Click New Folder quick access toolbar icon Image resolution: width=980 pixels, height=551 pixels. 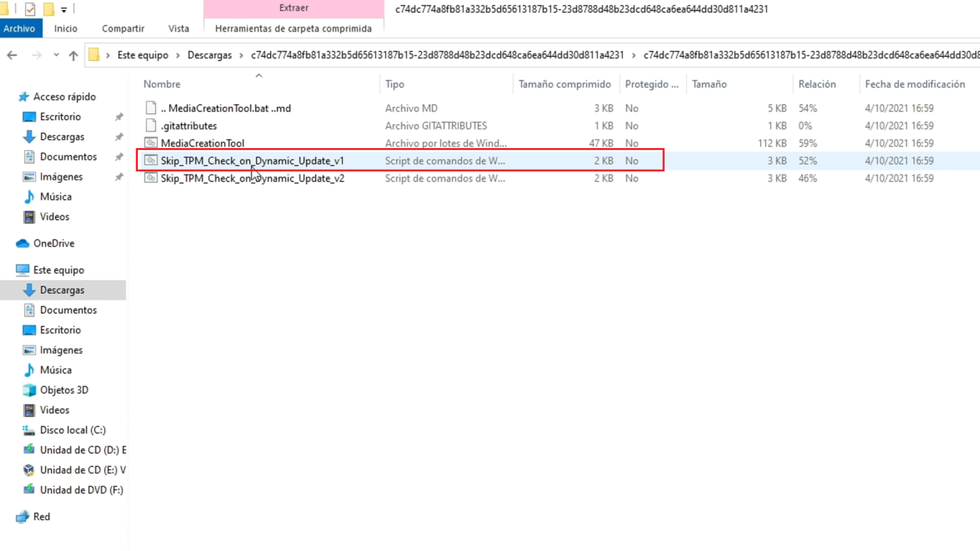48,9
